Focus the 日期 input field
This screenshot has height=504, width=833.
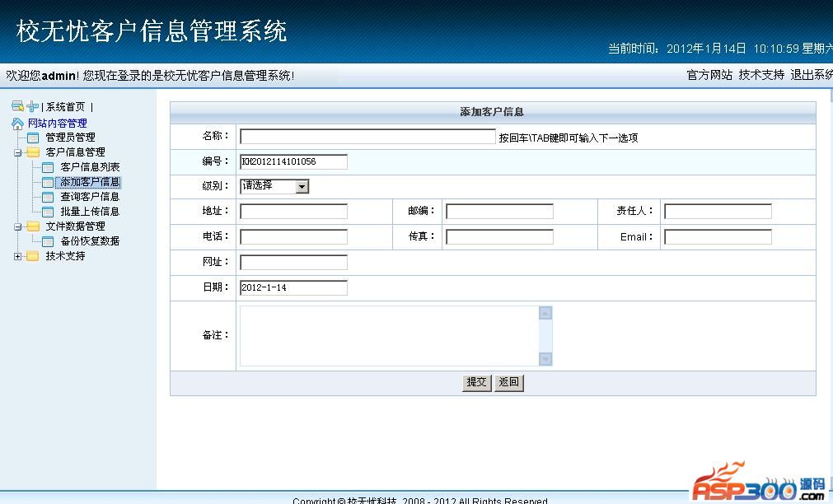tap(294, 288)
